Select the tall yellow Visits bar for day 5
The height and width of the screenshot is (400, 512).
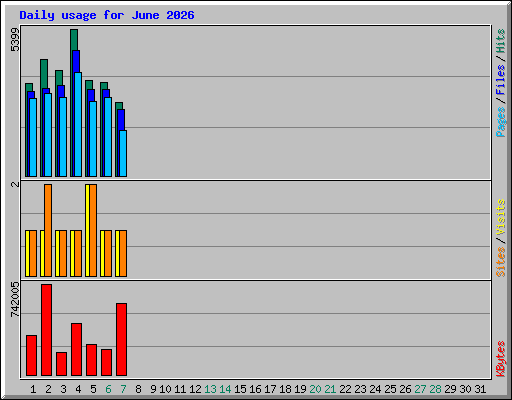(x=87, y=230)
